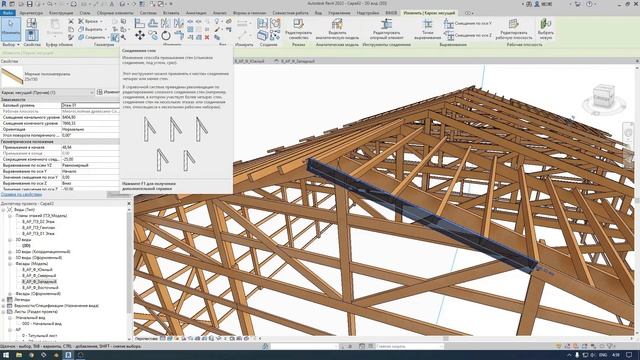
Task: Click the Cut scissors icon in the clipboard panel
Action: [x=71, y=22]
